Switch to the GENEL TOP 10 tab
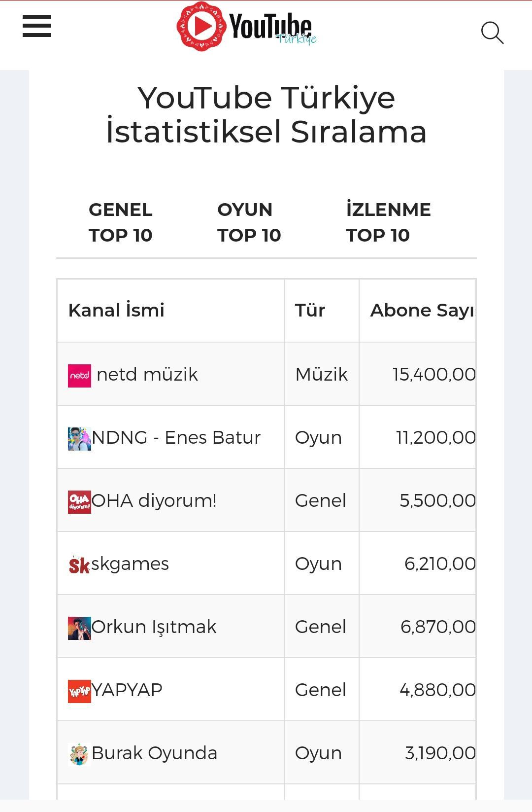The width and height of the screenshot is (532, 812). pyautogui.click(x=121, y=222)
